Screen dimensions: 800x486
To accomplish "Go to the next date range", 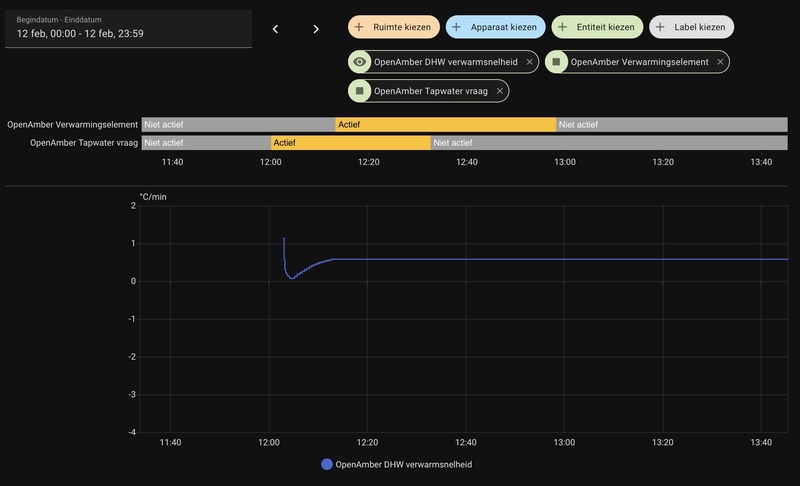I will click(316, 29).
